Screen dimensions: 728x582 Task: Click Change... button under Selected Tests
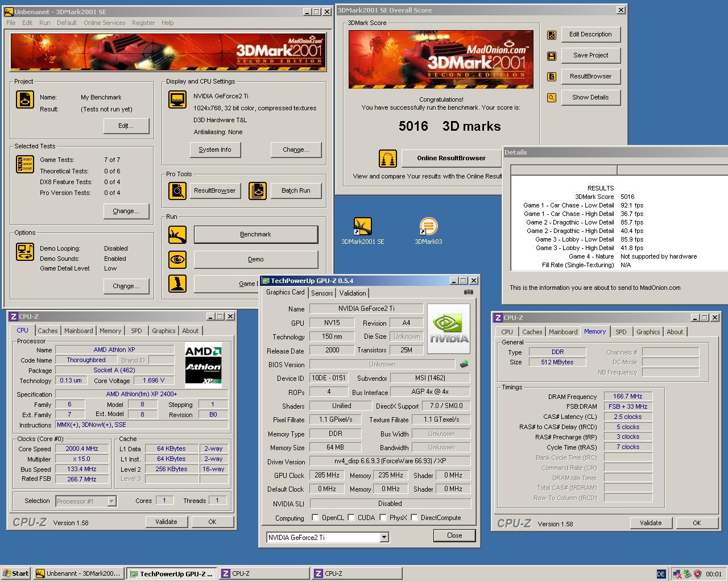(126, 211)
